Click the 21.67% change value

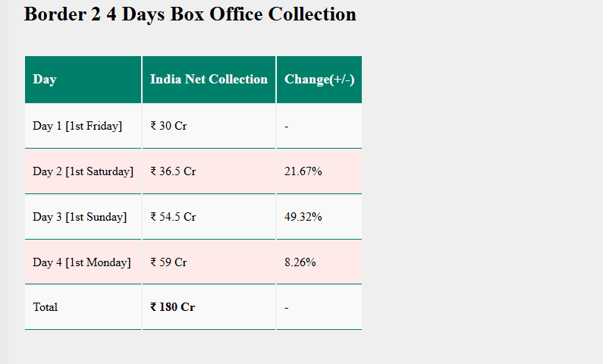tap(303, 171)
